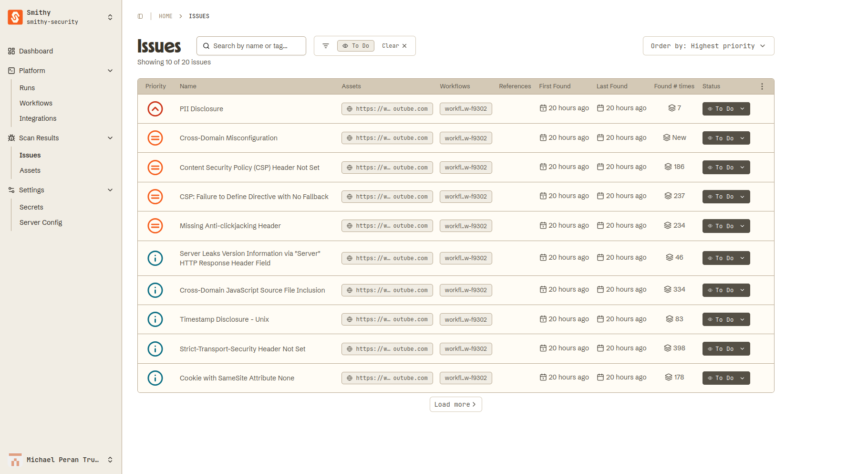Image resolution: width=868 pixels, height=474 pixels.
Task: Go to HOME breadcrumb
Action: pos(165,16)
